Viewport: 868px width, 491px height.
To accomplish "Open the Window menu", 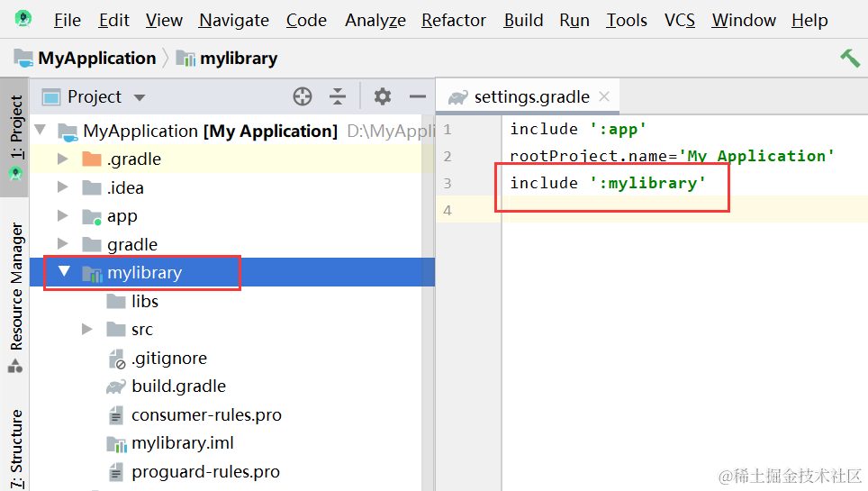I will pos(744,21).
